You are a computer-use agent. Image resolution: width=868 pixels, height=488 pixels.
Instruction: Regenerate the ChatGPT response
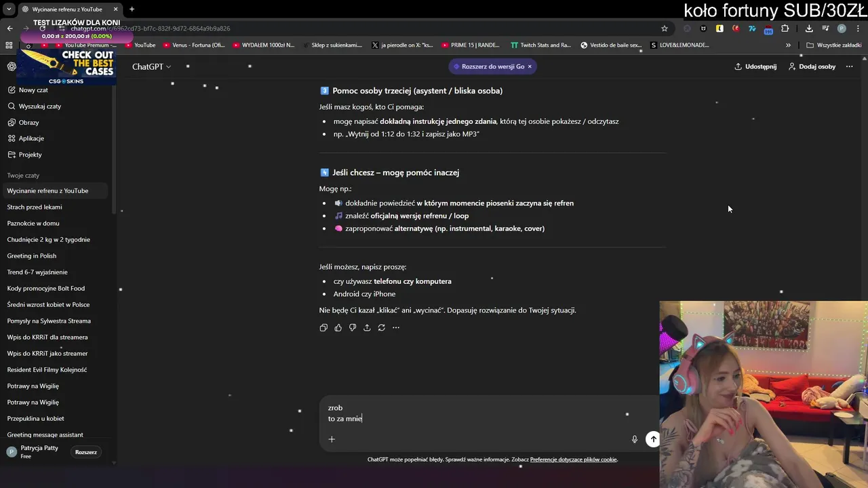tap(381, 327)
